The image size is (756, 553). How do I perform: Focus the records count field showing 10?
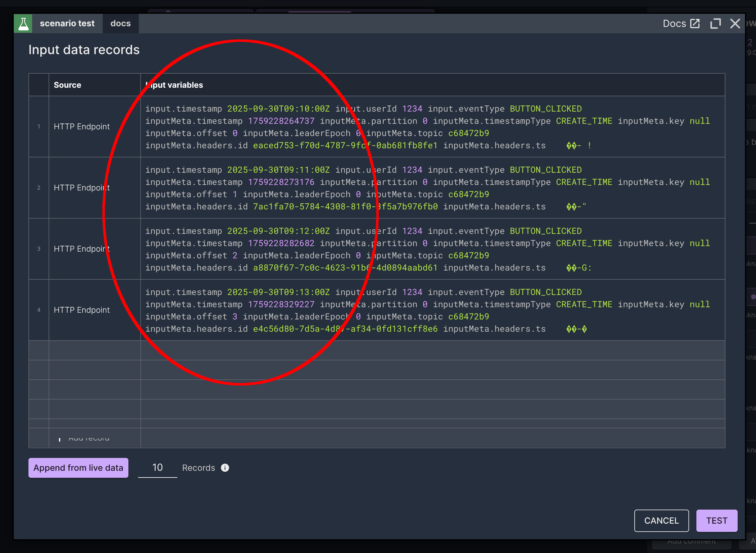pos(157,467)
